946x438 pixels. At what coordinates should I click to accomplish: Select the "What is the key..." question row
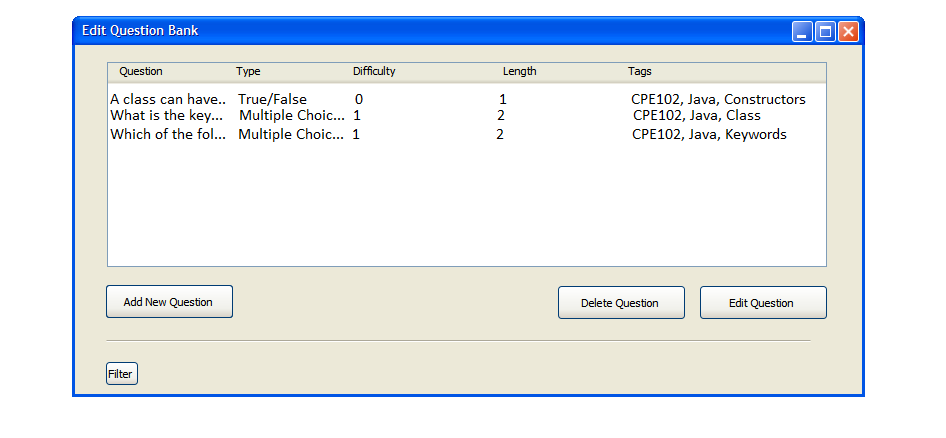click(165, 116)
